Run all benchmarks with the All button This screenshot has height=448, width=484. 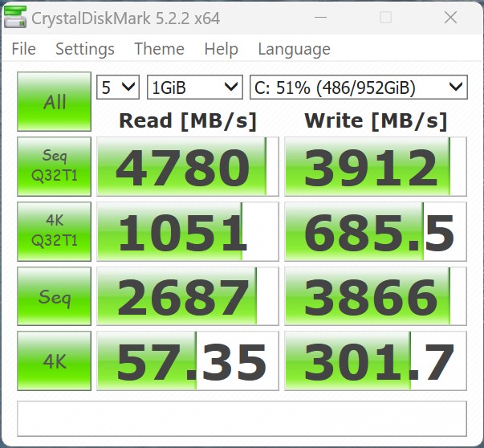coord(55,102)
